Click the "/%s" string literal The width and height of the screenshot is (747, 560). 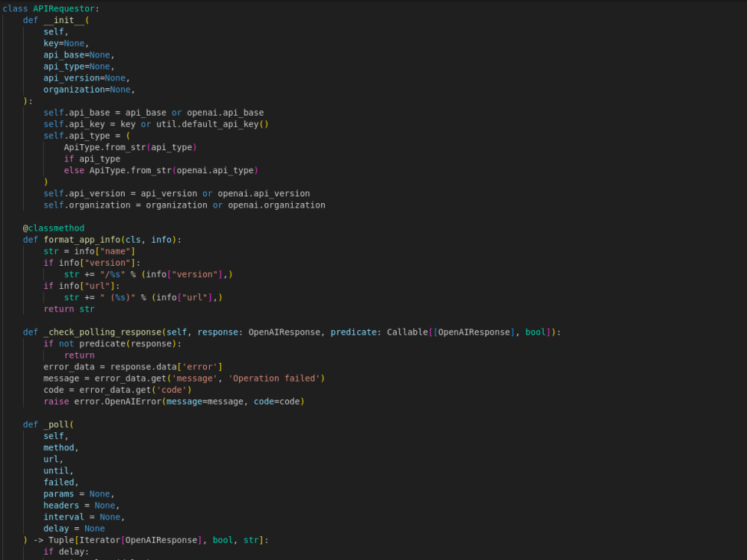tap(113, 274)
